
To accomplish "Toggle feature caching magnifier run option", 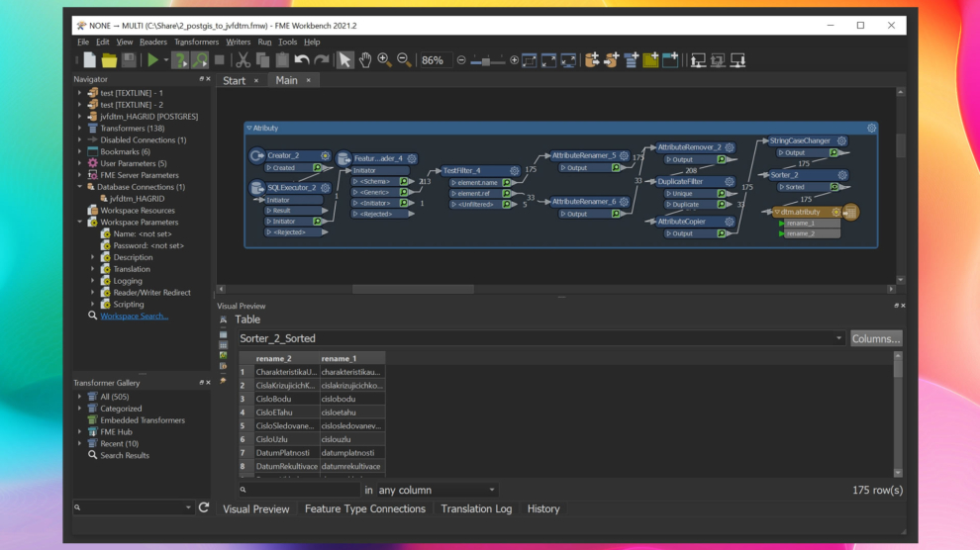I will coord(200,60).
